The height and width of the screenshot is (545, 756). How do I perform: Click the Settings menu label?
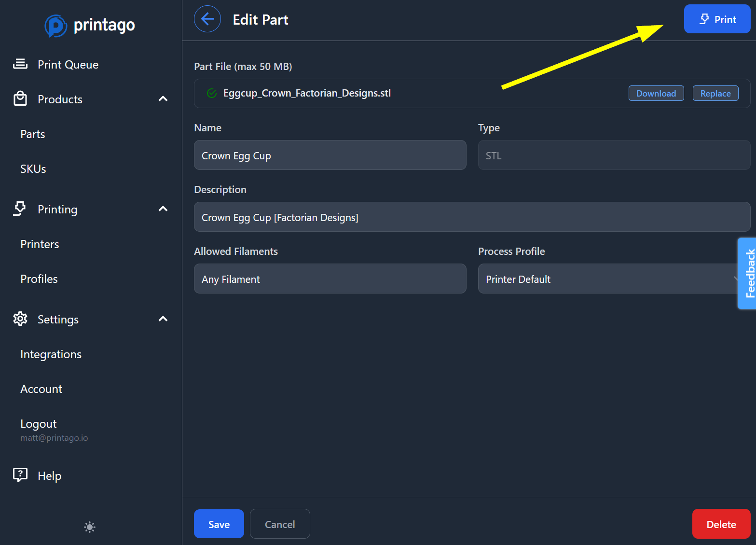click(x=58, y=320)
